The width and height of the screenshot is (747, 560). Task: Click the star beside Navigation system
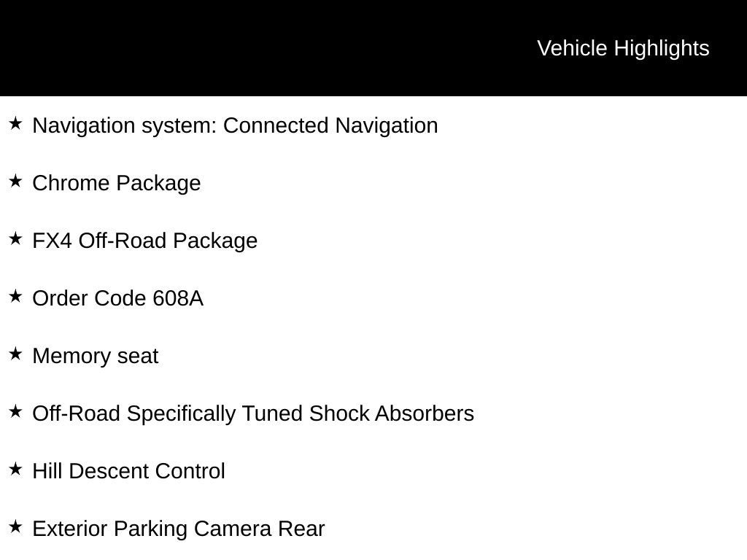pyautogui.click(x=15, y=124)
